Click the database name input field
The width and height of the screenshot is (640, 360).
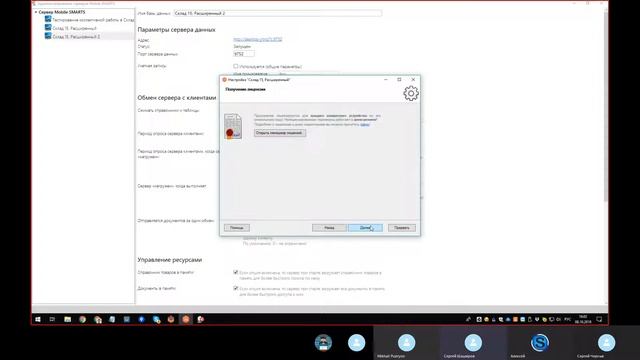[x=278, y=13]
